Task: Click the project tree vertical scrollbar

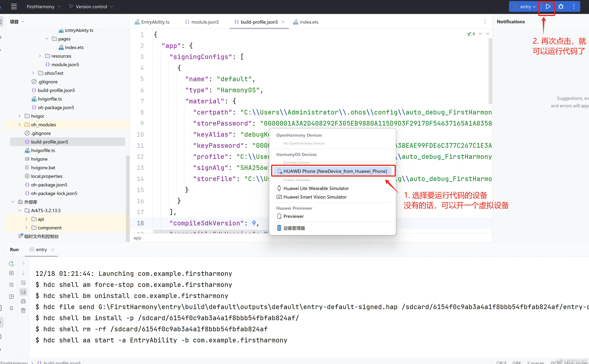Action: [128, 199]
